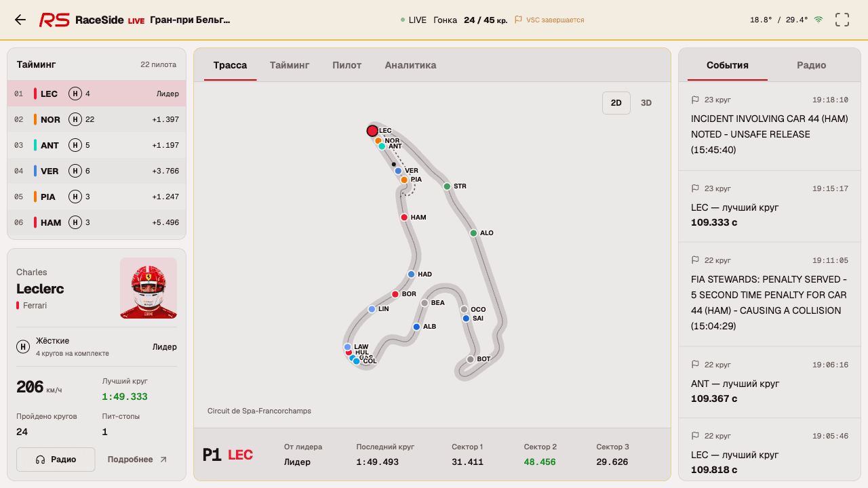Click flag icon of 19:06:16 ANT event
The image size is (868, 488).
tap(695, 365)
